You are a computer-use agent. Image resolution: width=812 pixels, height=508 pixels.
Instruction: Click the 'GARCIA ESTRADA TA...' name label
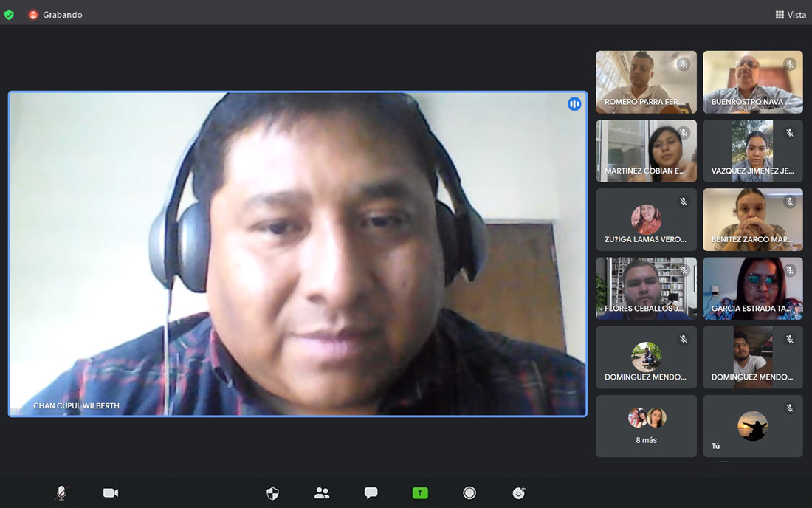pos(751,308)
